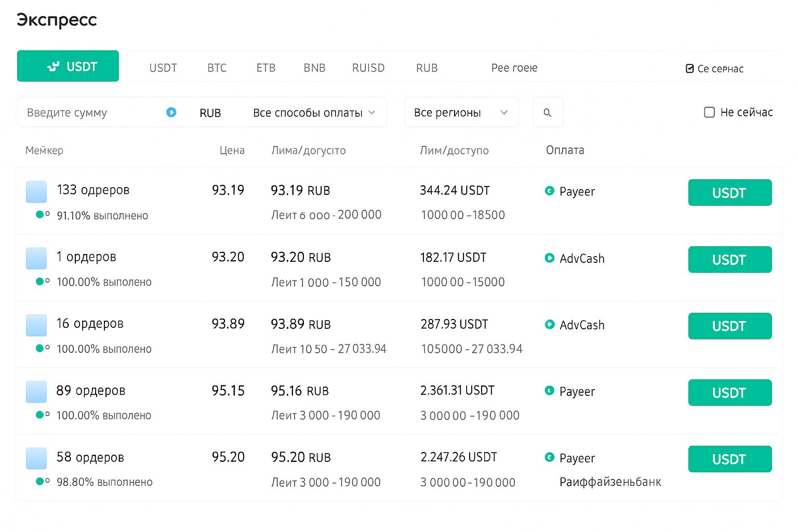Viewport: 798px width, 532px height.
Task: Enable the Не сейчас checkbox
Action: pos(709,112)
